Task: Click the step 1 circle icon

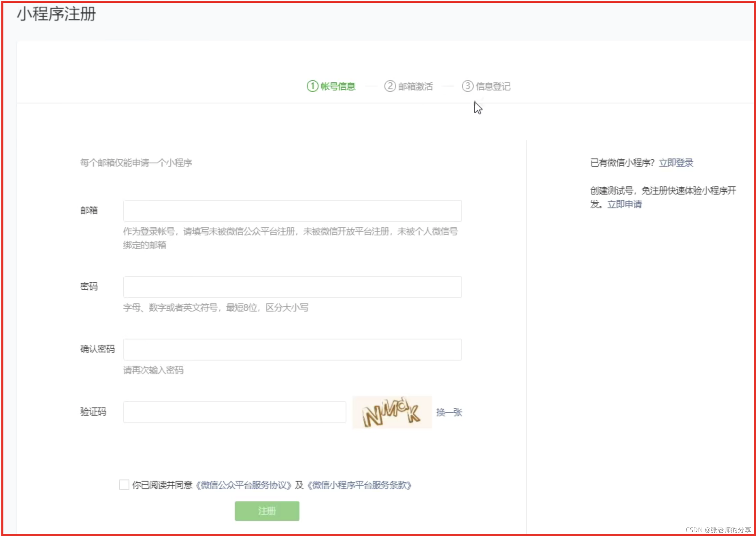Action: (312, 86)
